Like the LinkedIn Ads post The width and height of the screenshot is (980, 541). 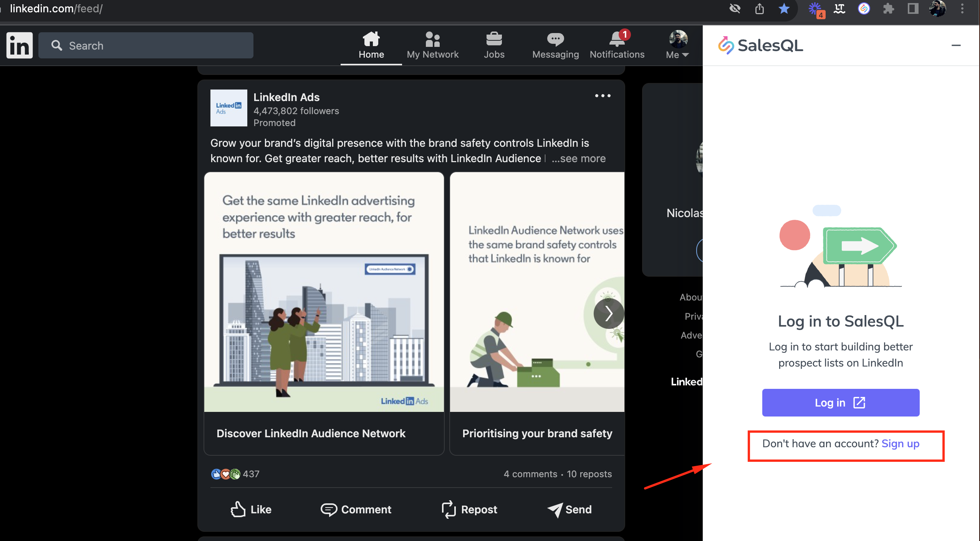251,509
